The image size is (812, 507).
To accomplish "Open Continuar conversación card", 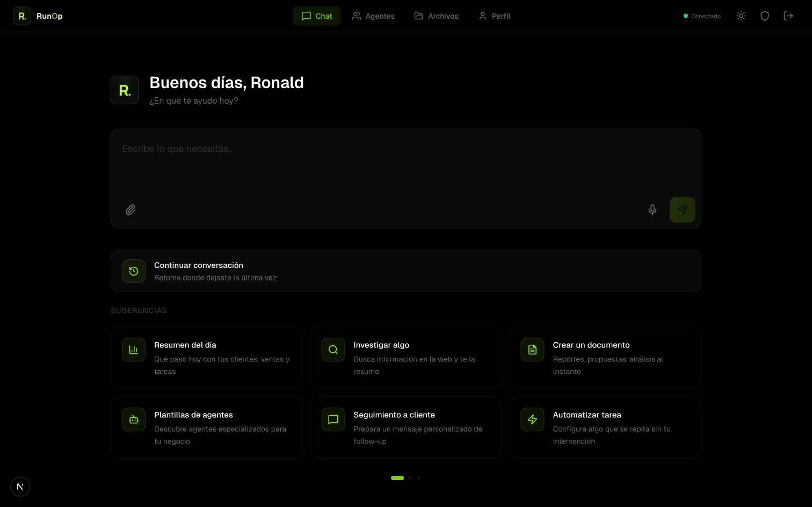I will point(406,271).
